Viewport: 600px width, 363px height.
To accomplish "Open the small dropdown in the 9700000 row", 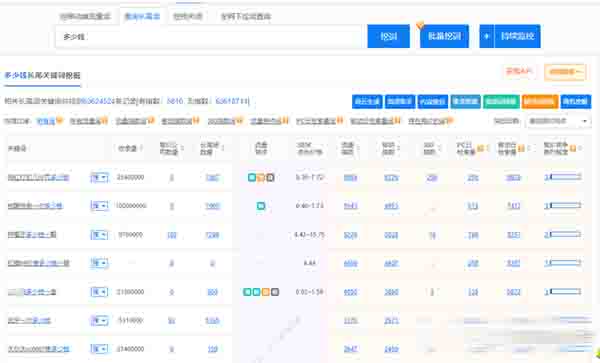I will [x=99, y=234].
